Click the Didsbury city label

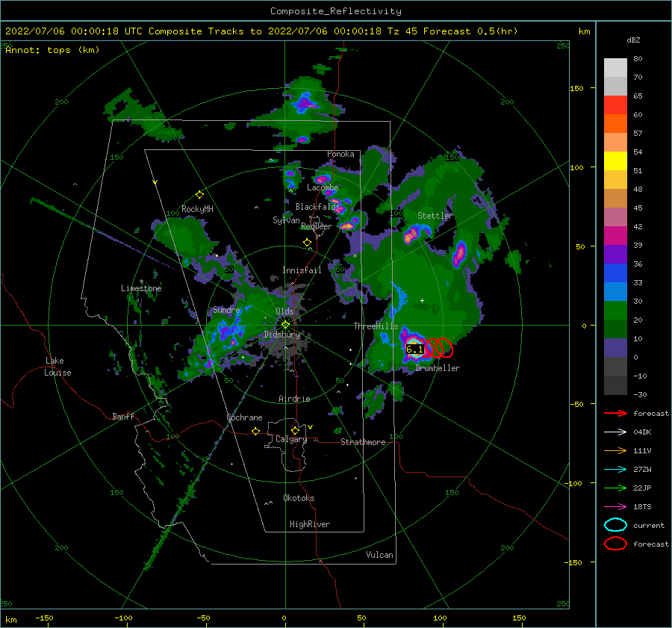[x=282, y=335]
